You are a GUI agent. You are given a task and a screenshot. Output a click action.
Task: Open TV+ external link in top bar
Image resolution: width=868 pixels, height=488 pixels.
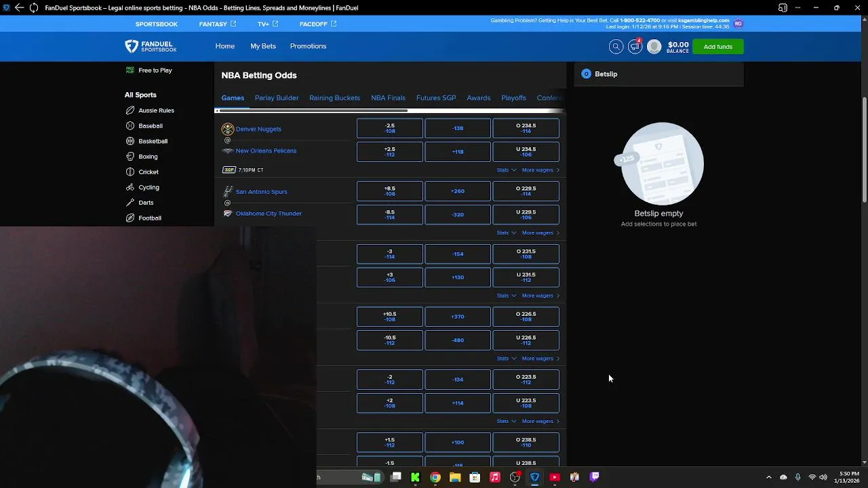click(x=268, y=24)
